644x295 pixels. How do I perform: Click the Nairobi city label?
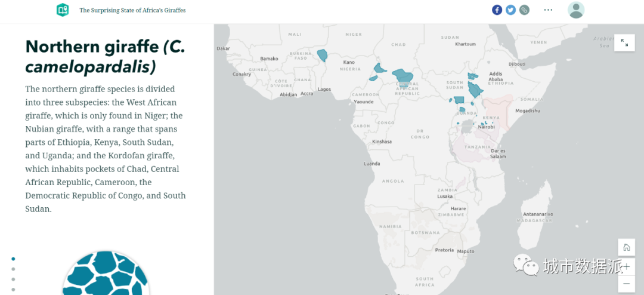pos(486,127)
